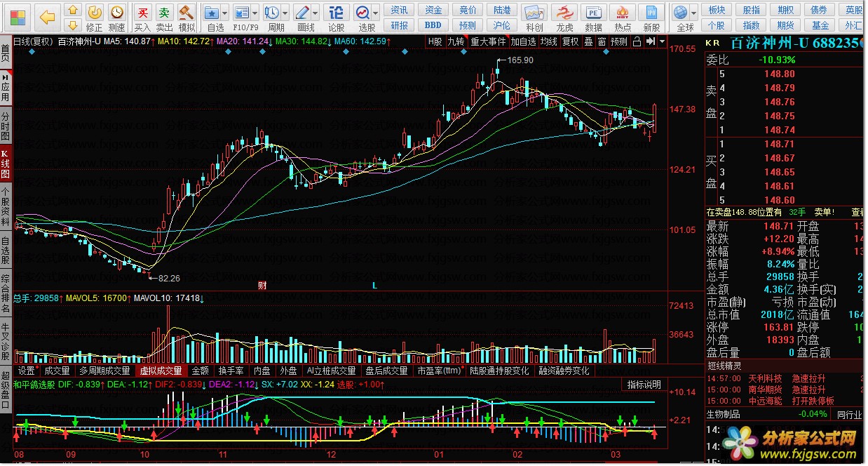Open the 论股 discussion icon
Viewport: 868px width, 466px height.
(x=337, y=12)
